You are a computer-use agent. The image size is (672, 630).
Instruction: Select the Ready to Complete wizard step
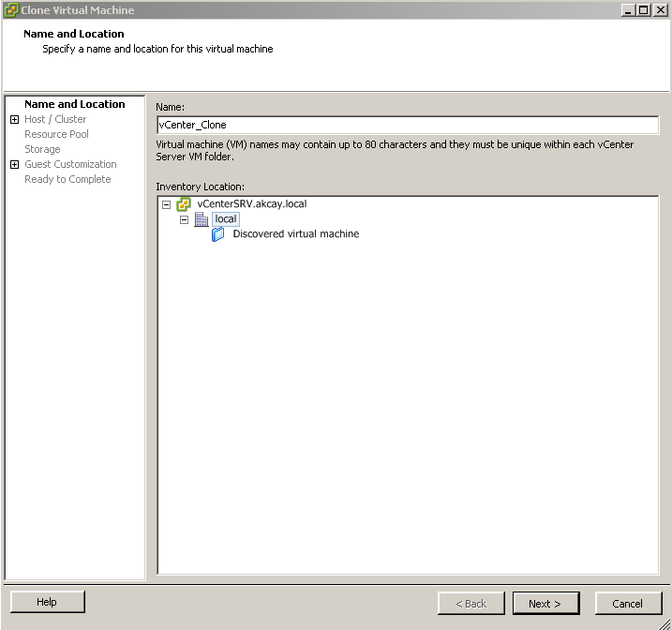(67, 179)
